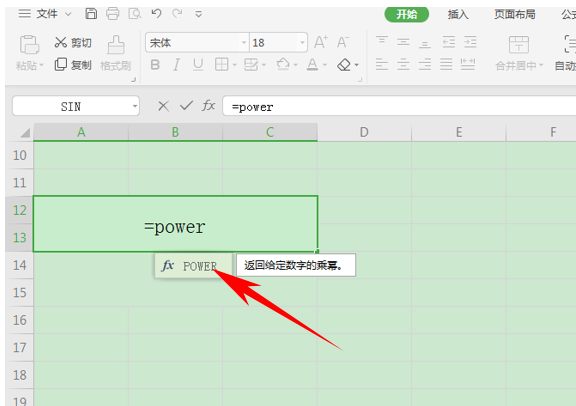Click the formula bar containing =power

(399, 107)
